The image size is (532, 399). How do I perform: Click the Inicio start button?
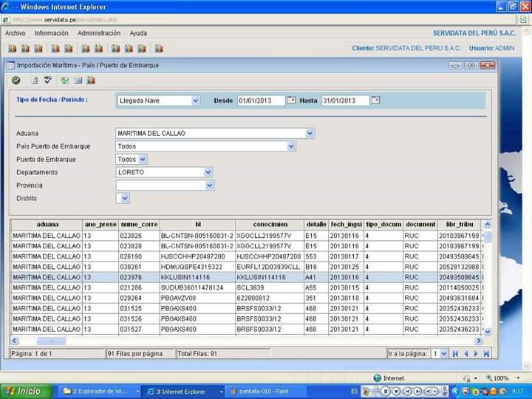25,391
